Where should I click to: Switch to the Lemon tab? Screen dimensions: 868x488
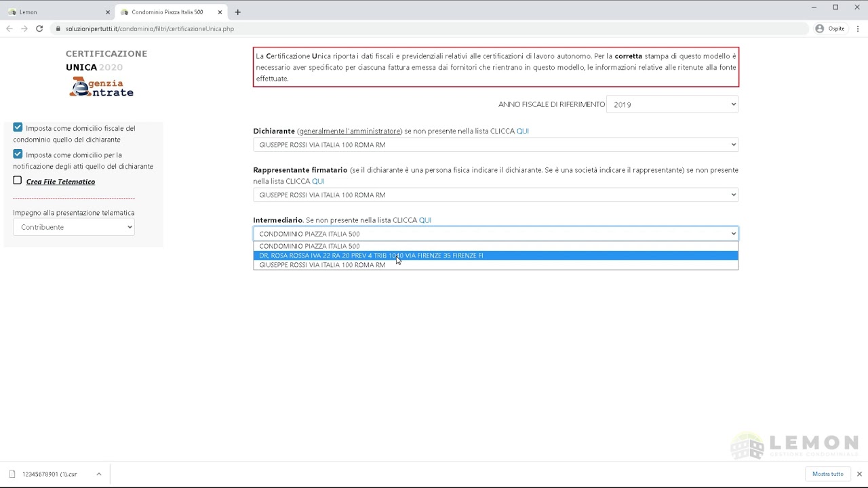pyautogui.click(x=57, y=12)
